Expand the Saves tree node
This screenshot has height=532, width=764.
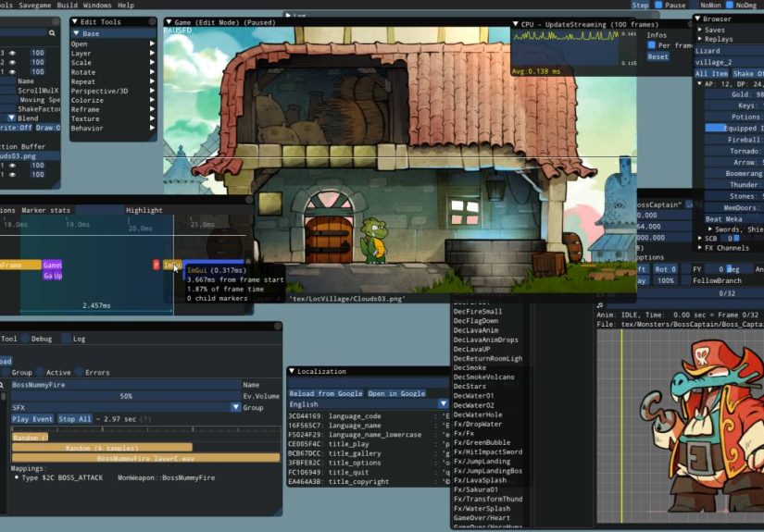(x=700, y=30)
